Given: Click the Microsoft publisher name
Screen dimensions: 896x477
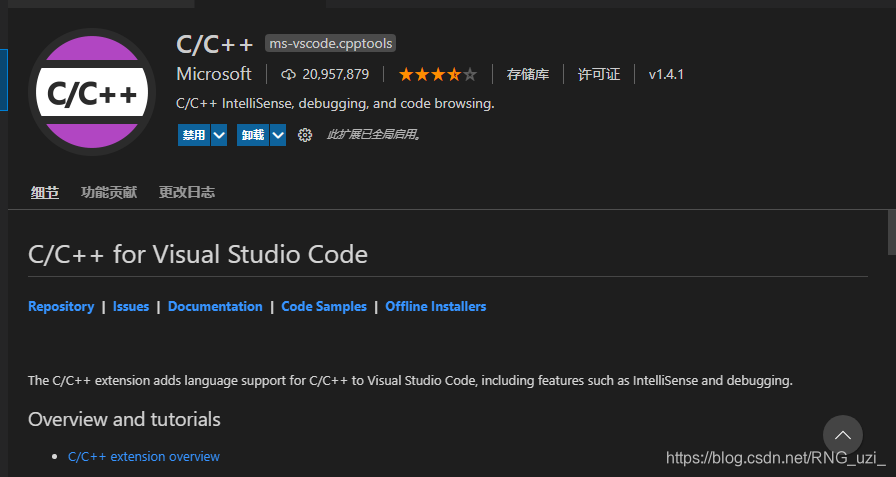Looking at the screenshot, I should pos(214,74).
